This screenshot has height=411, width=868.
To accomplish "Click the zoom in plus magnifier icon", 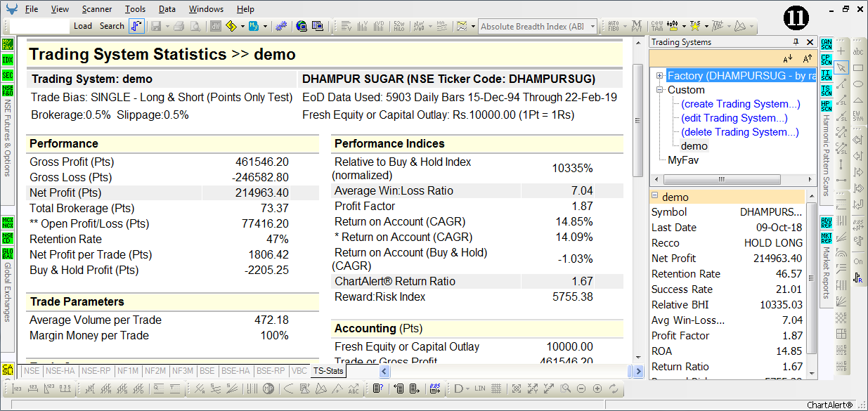I will pyautogui.click(x=597, y=389).
